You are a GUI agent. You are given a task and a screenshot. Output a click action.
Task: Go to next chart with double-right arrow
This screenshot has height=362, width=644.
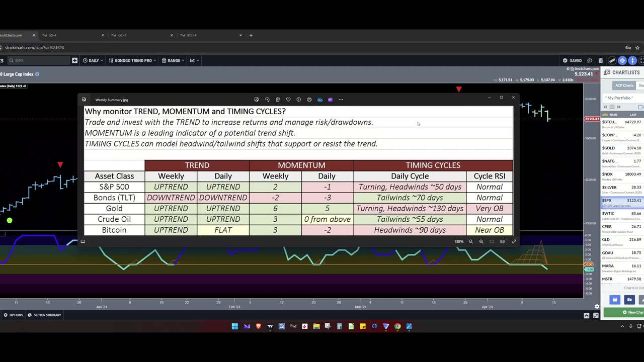coord(618,107)
